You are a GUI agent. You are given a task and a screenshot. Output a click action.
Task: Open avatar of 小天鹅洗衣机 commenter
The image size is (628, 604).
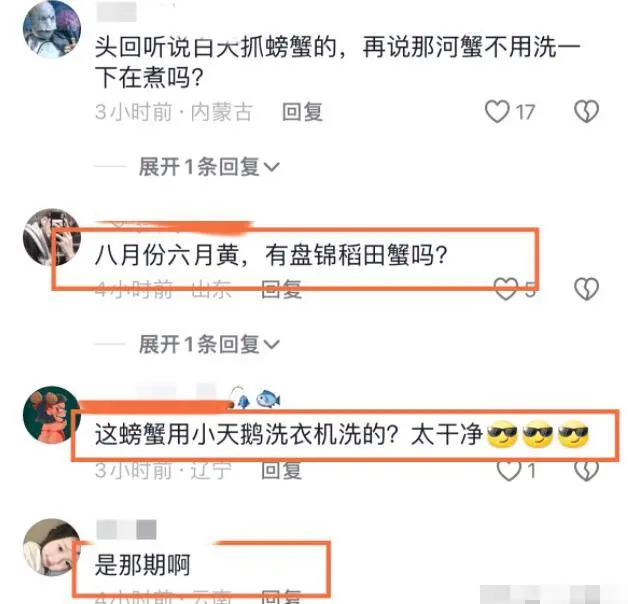52,415
